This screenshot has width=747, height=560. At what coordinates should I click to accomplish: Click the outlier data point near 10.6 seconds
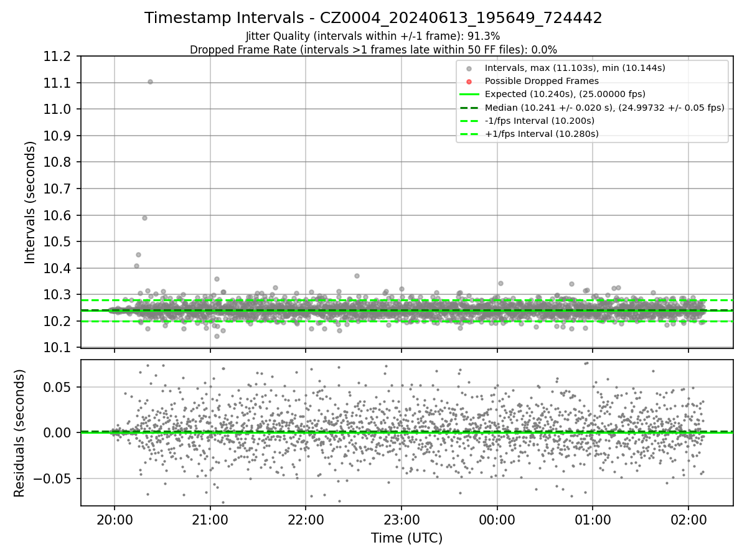coord(144,218)
